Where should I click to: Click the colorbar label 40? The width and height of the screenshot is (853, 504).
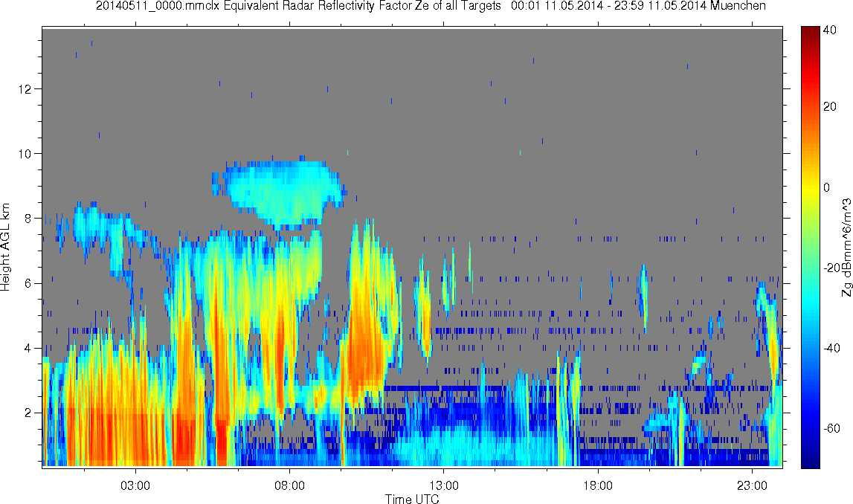(x=830, y=30)
